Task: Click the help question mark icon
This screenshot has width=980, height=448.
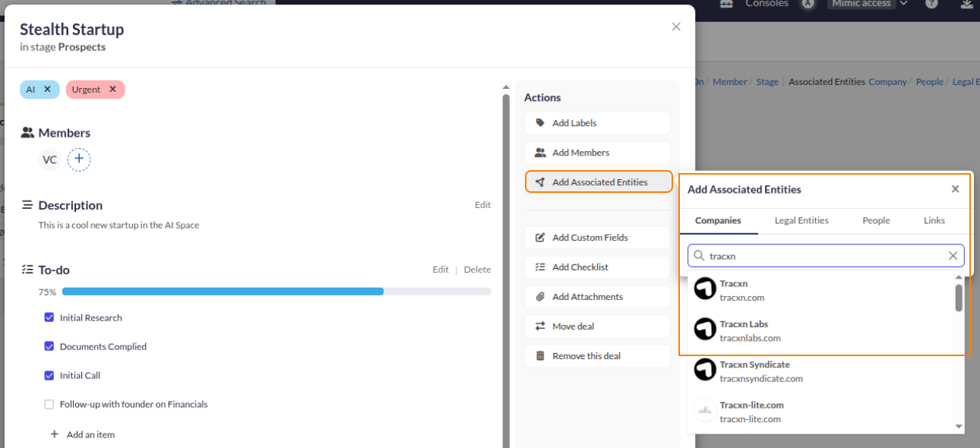Action: click(x=931, y=4)
